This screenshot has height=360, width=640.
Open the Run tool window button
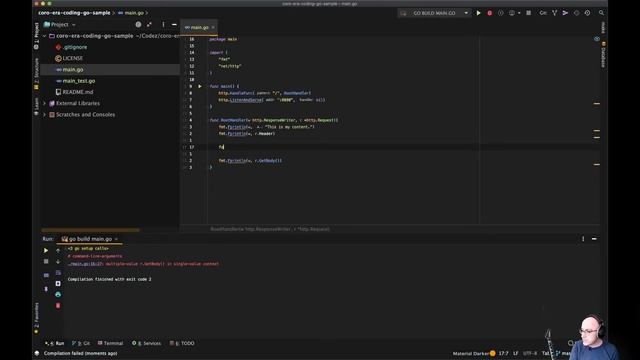tap(55, 343)
